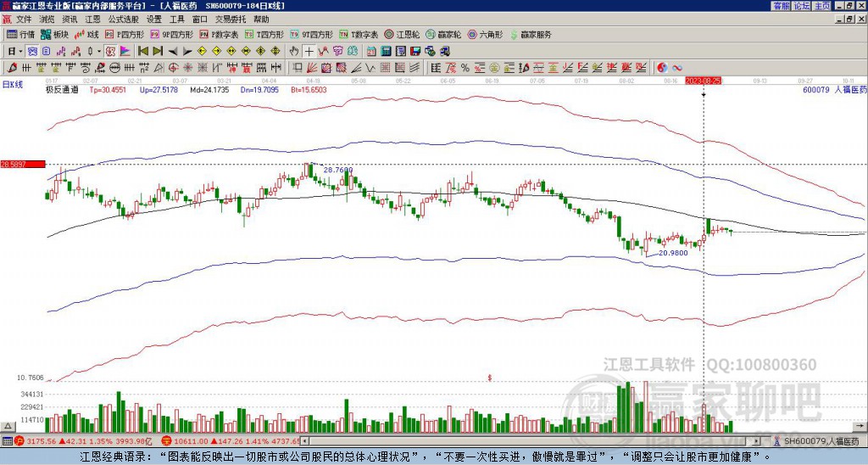Viewport: 868px width, 465px height.
Task: Click the Shenzhen index 10611.00 status entry
Action: tap(231, 441)
